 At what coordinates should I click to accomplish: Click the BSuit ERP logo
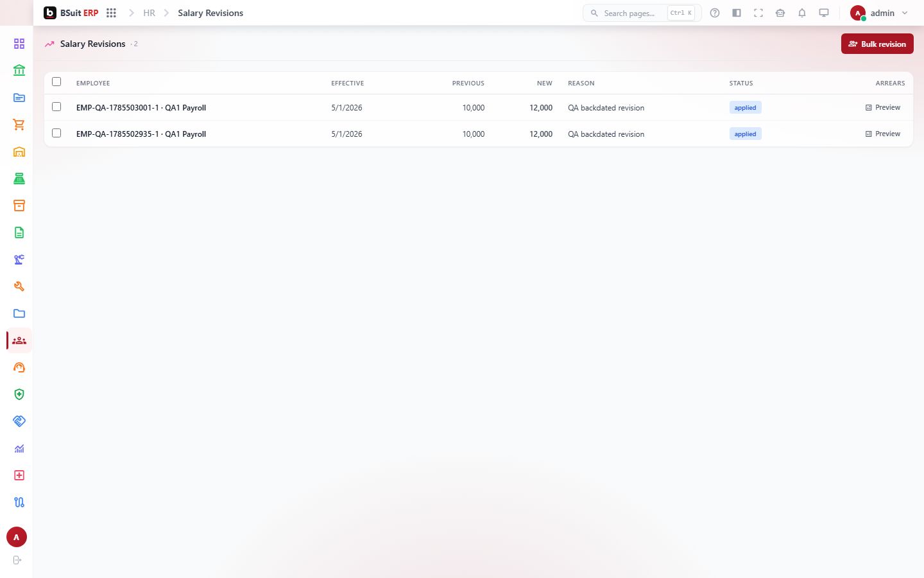point(71,13)
